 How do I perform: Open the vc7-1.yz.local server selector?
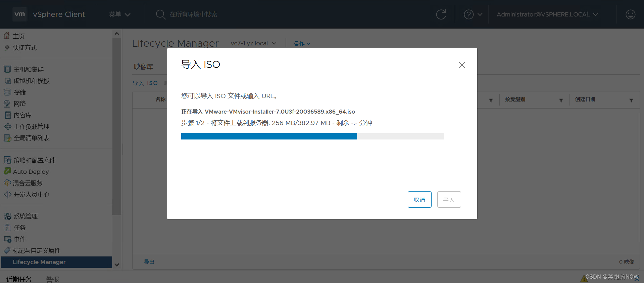[253, 43]
